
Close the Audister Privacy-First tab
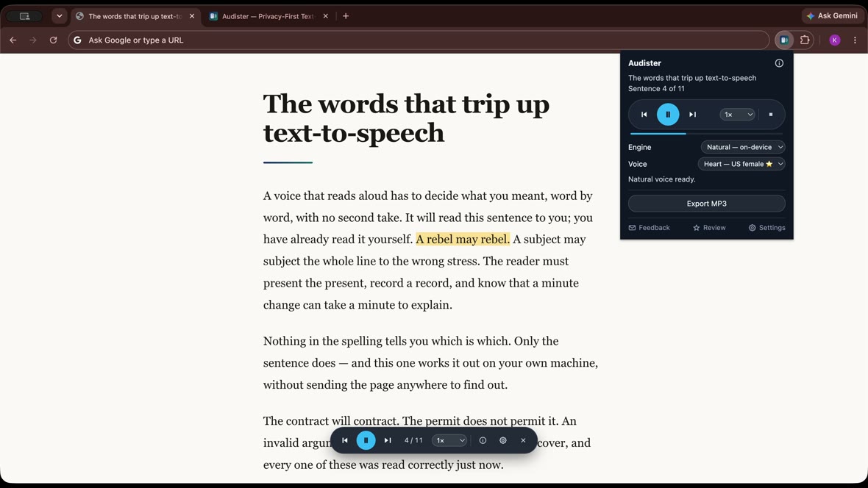(x=325, y=16)
